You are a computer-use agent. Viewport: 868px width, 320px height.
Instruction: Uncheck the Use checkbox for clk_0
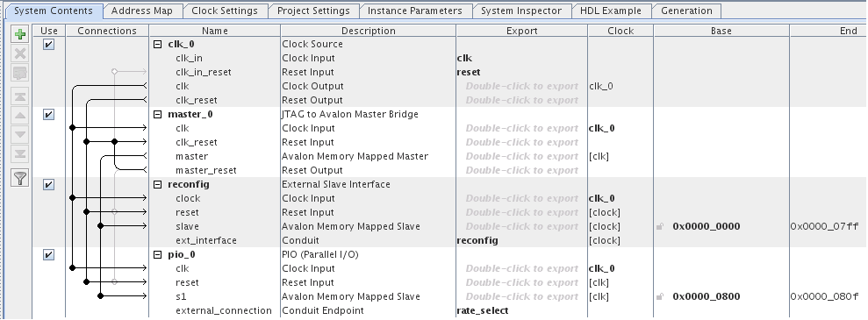click(x=49, y=44)
